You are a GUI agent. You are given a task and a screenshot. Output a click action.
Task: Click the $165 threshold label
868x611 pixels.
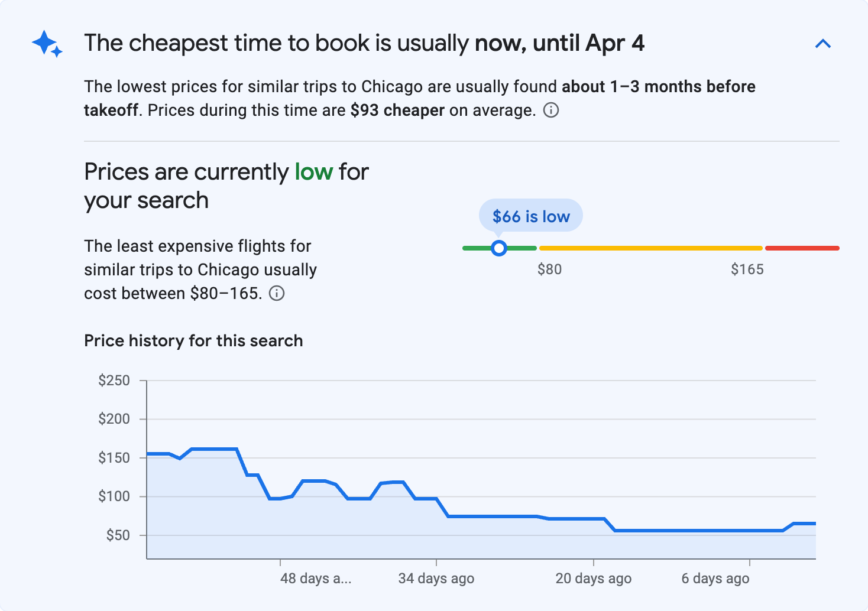point(747,269)
